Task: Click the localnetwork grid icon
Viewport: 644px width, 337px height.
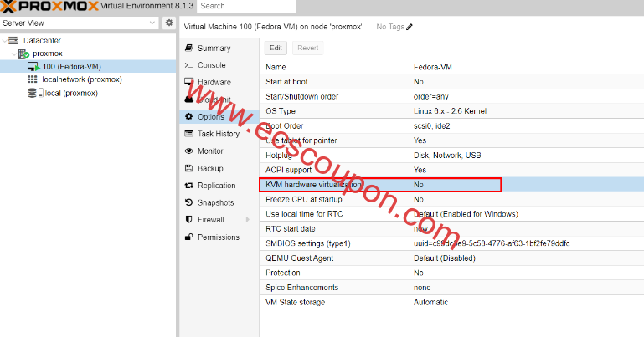Action: 32,79
